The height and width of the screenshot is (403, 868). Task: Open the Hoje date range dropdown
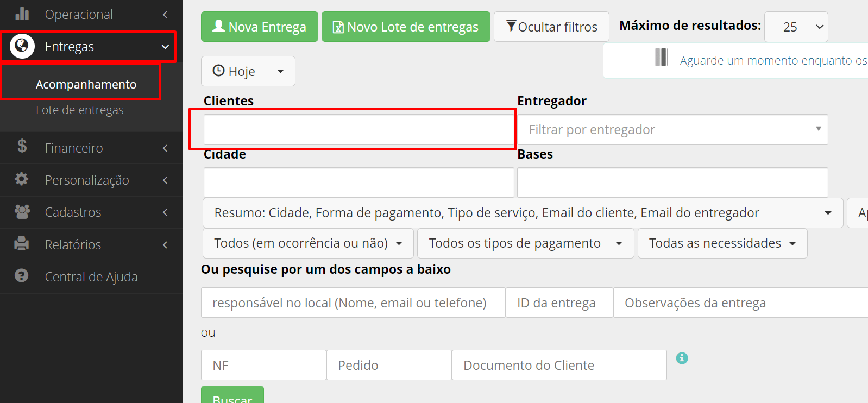coord(248,71)
